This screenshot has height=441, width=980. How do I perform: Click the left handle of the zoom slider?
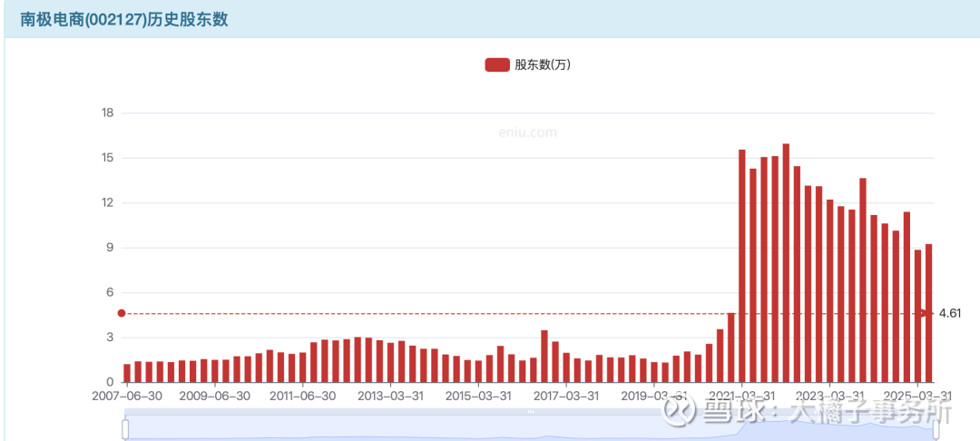[125, 429]
